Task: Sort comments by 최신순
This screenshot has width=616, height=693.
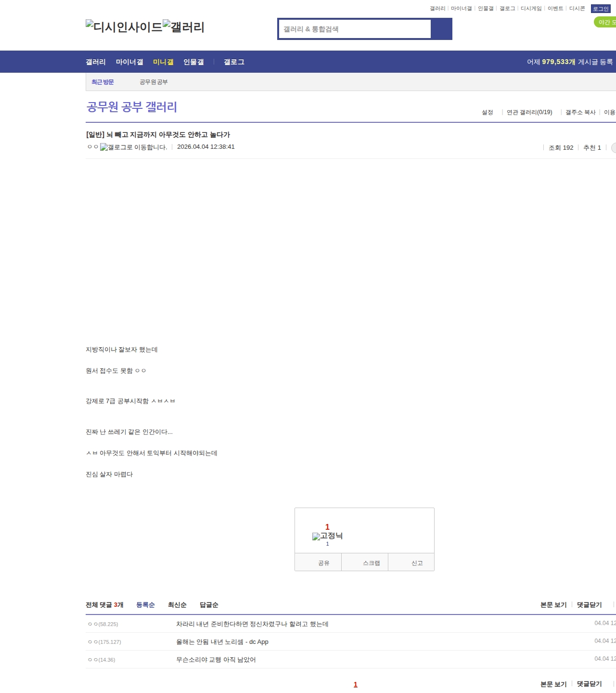Action: click(177, 605)
